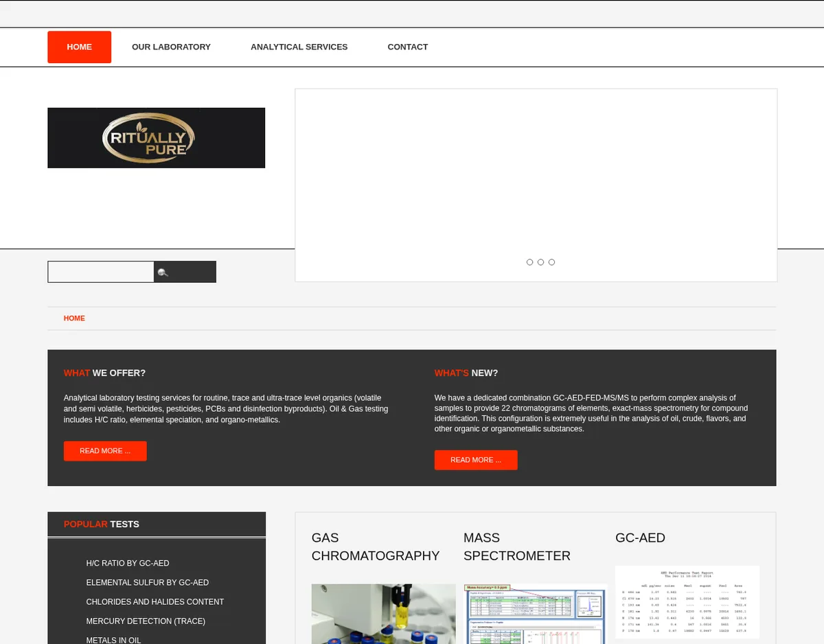This screenshot has width=824, height=644.
Task: Click the Popular Tests panel heading
Action: click(x=102, y=524)
